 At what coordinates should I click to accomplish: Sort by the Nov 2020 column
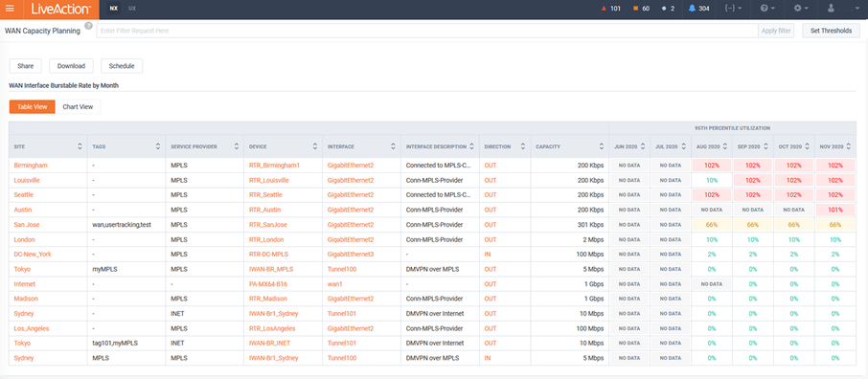pos(849,146)
